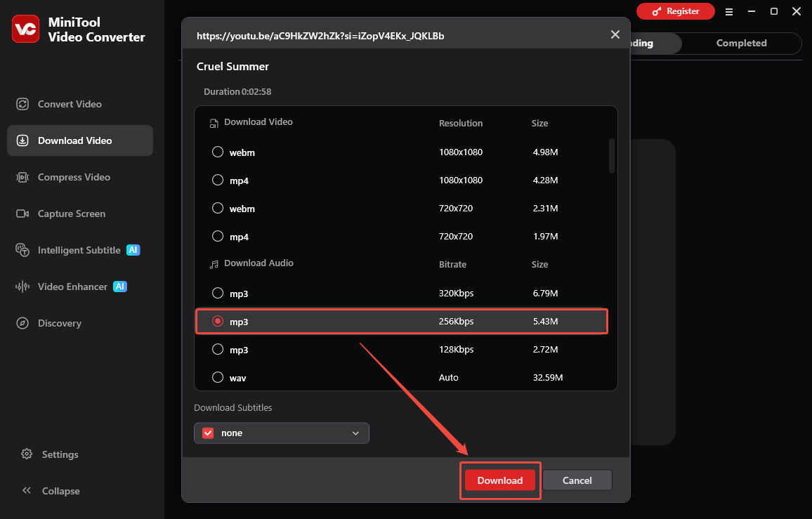Image resolution: width=812 pixels, height=519 pixels.
Task: Click the Discovery compass icon
Action: click(x=22, y=323)
